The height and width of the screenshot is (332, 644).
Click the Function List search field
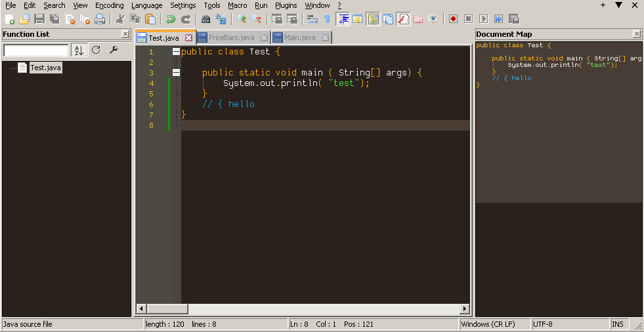click(x=36, y=50)
